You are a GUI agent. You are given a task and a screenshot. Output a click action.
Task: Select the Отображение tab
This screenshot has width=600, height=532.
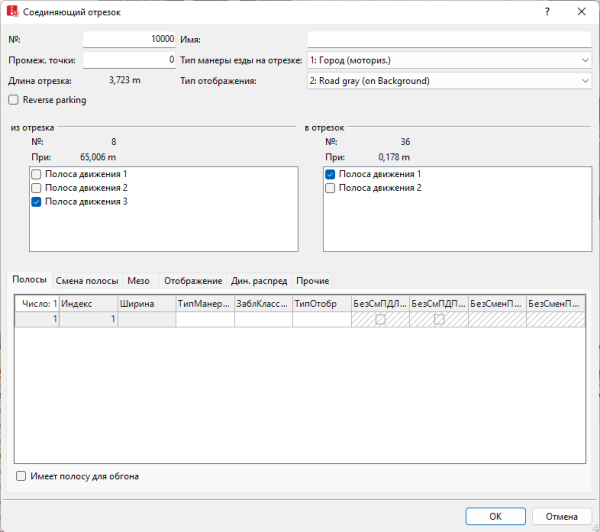pyautogui.click(x=192, y=281)
